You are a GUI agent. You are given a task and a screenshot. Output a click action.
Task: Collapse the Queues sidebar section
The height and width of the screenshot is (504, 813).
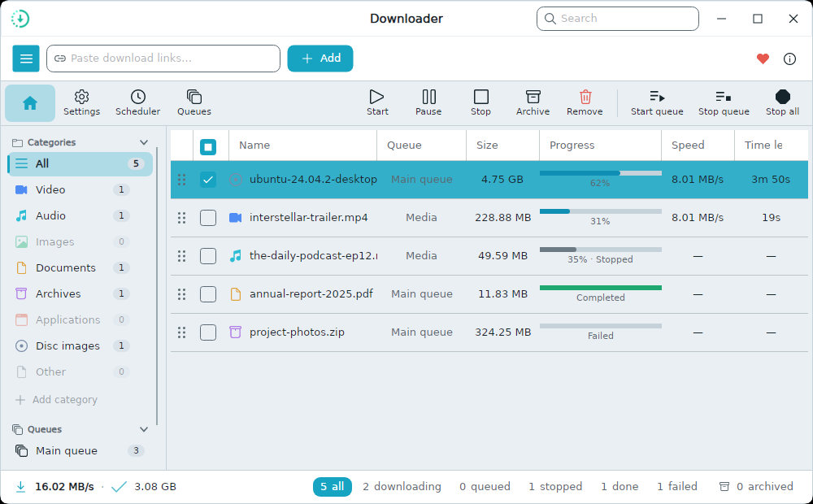(x=144, y=429)
